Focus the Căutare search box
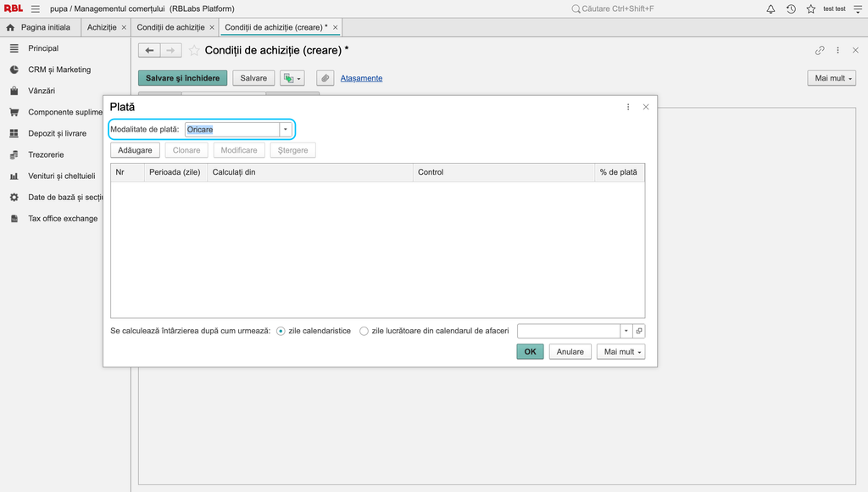Screen dimensions: 868x492 (x=618, y=8)
